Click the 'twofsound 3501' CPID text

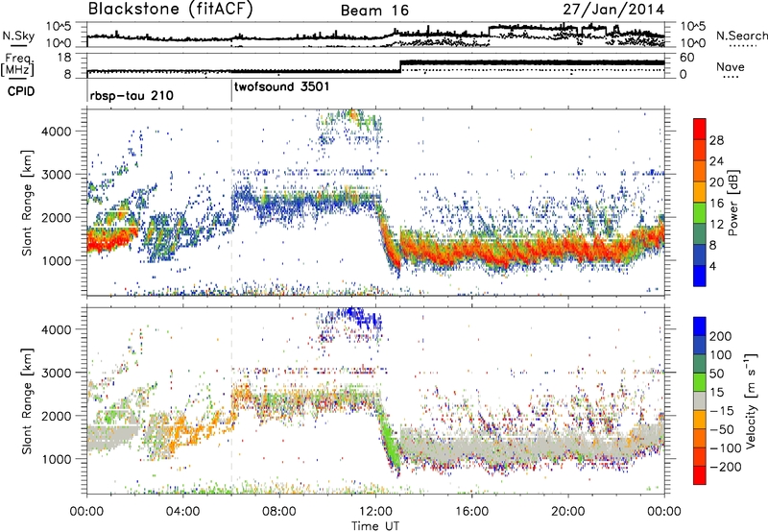(281, 86)
